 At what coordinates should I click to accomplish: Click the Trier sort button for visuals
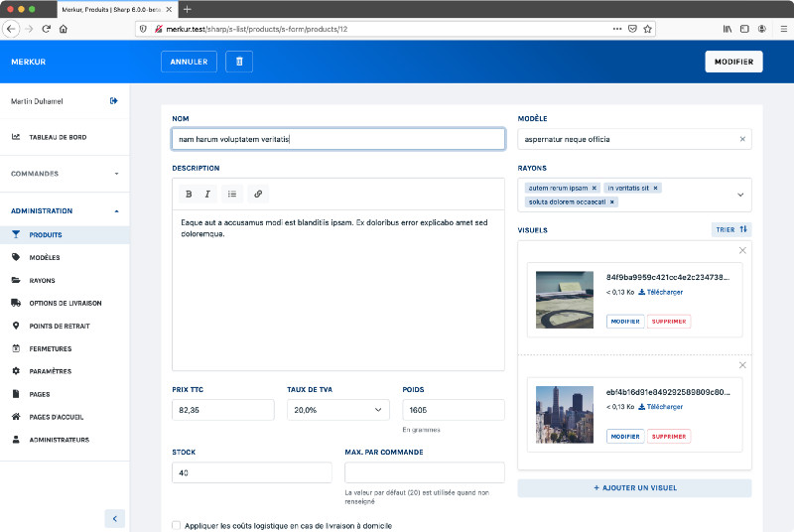tap(731, 229)
